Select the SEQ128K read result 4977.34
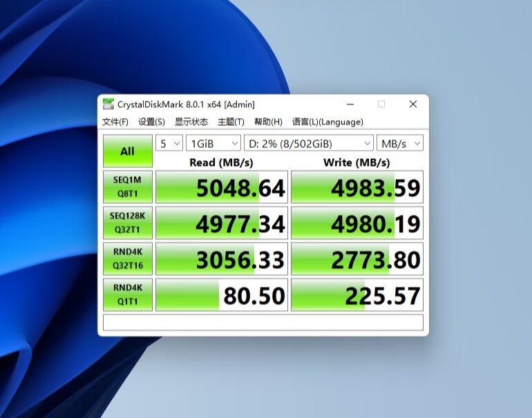The height and width of the screenshot is (418, 532). 222,223
